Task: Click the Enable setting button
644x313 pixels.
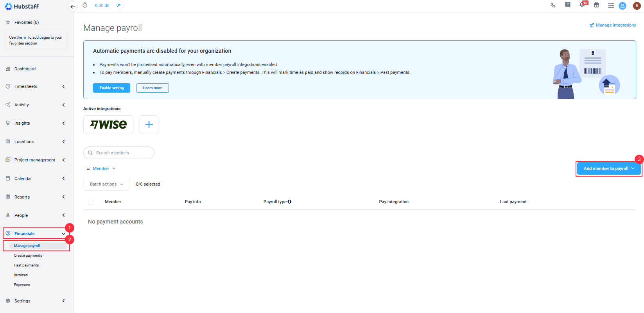Action: 111,88
